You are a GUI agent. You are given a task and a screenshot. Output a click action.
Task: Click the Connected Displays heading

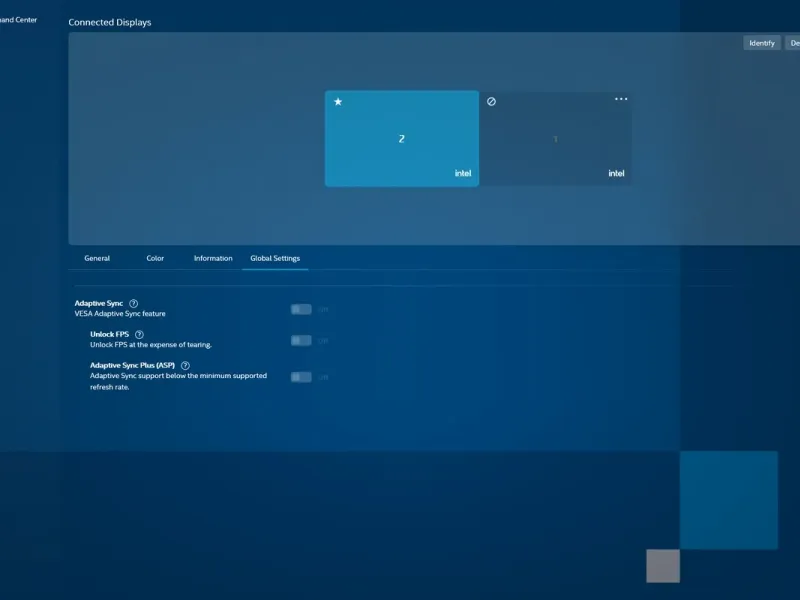tap(110, 22)
